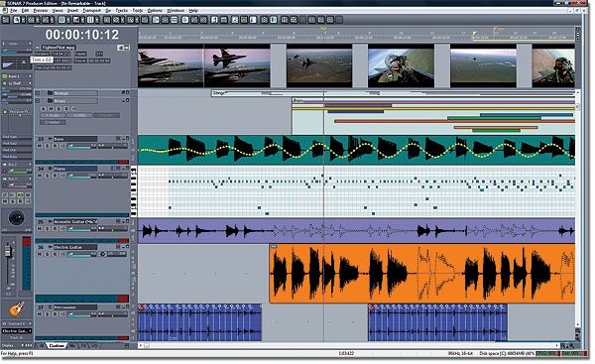
Task: Switch to the I/O track tab
Action: click(95, 346)
